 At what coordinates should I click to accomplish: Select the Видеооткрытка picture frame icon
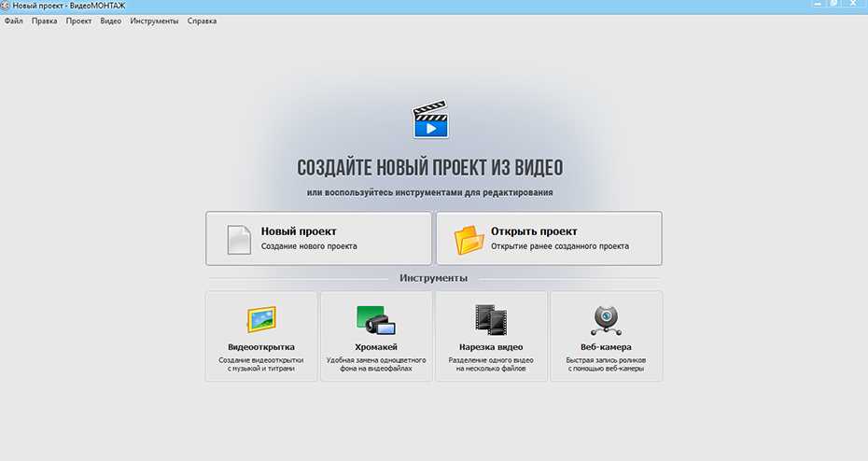(x=260, y=320)
